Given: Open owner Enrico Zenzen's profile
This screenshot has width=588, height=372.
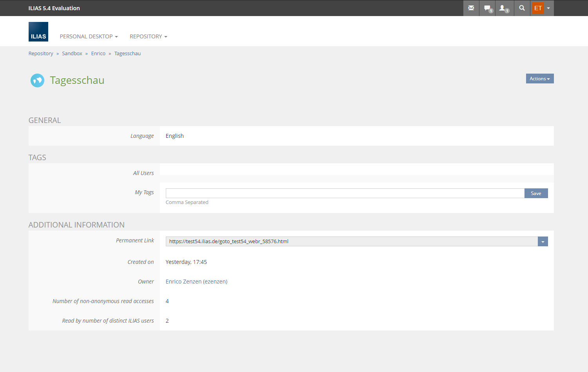Looking at the screenshot, I should [196, 282].
